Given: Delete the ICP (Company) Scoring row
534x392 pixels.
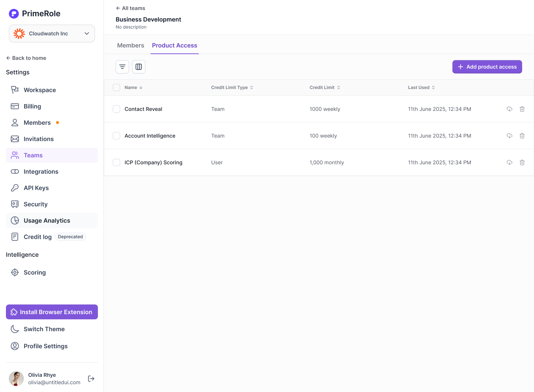Looking at the screenshot, I should pyautogui.click(x=522, y=162).
